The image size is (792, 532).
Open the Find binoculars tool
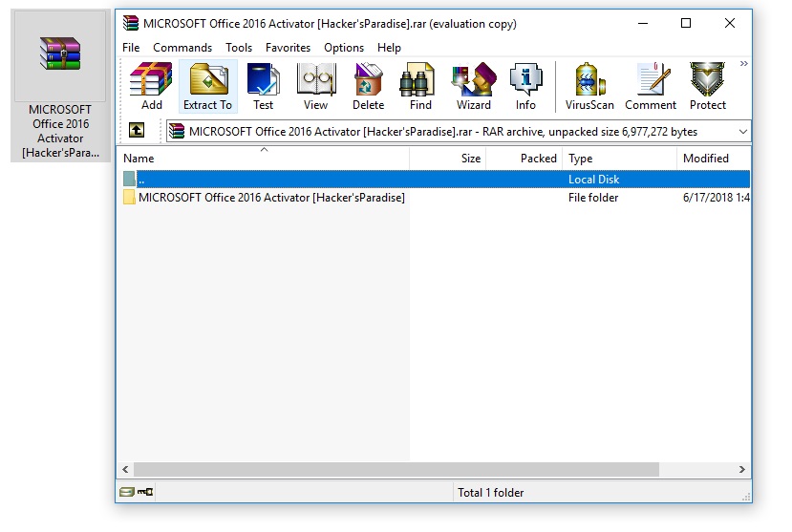tap(420, 86)
